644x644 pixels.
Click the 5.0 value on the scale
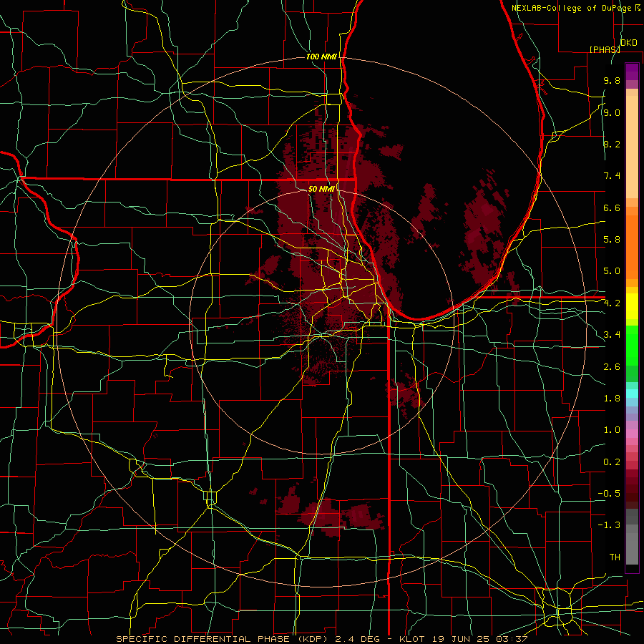point(612,271)
